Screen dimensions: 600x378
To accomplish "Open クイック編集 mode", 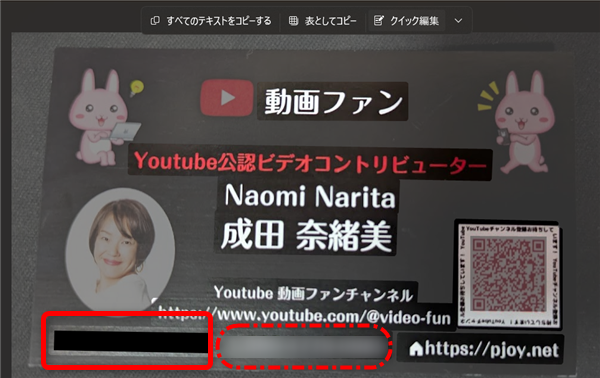I will [x=407, y=21].
